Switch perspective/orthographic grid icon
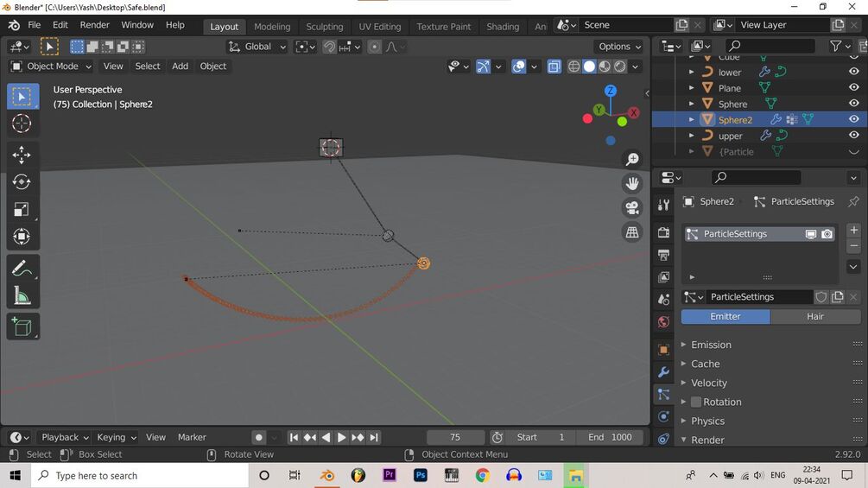The width and height of the screenshot is (868, 488). pos(632,231)
